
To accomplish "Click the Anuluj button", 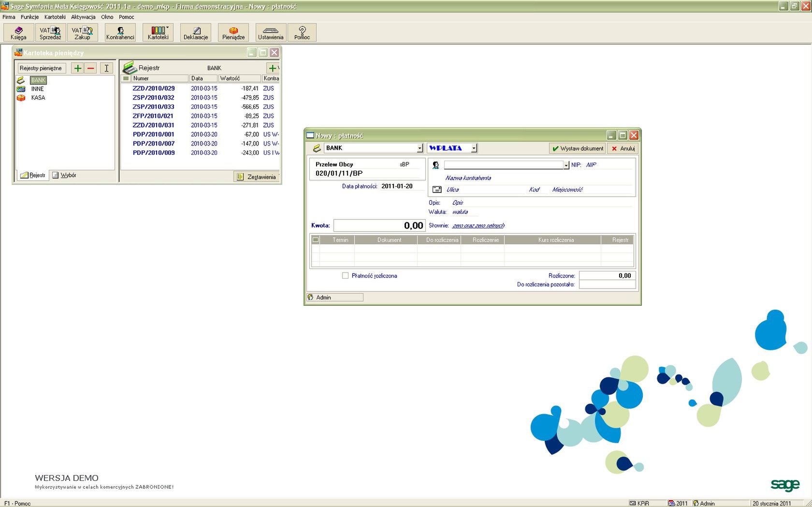I will click(x=623, y=149).
